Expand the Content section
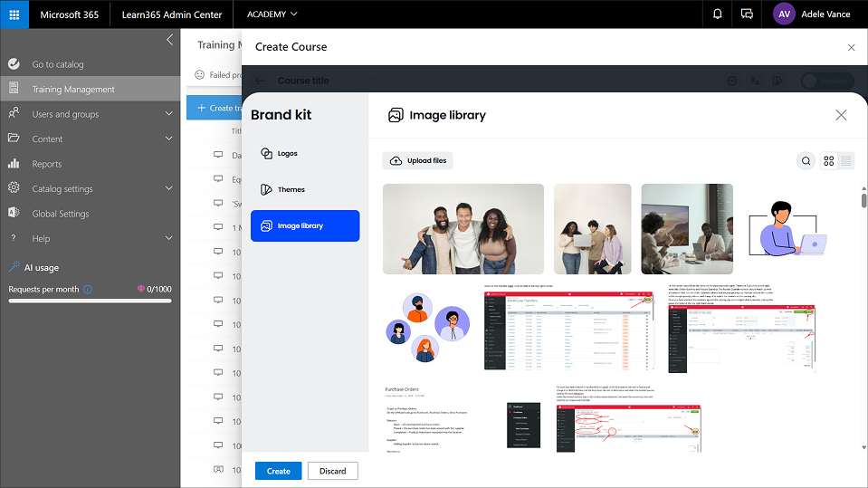This screenshot has width=868, height=488. 168,139
